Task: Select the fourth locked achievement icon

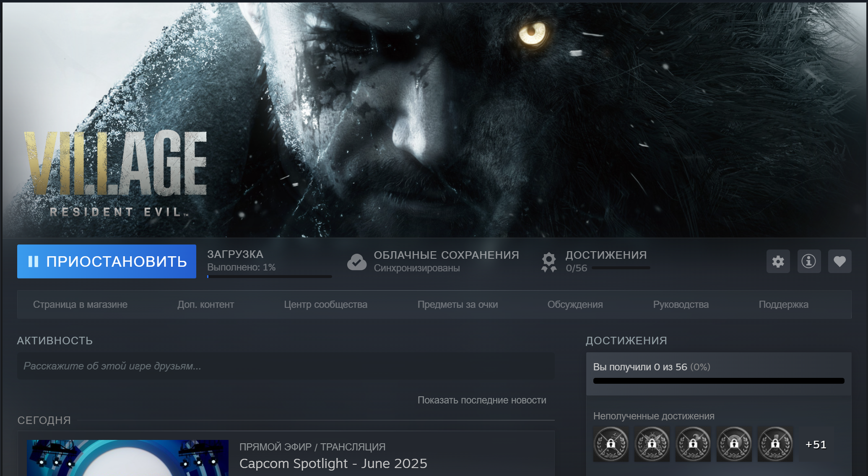Action: click(x=734, y=444)
